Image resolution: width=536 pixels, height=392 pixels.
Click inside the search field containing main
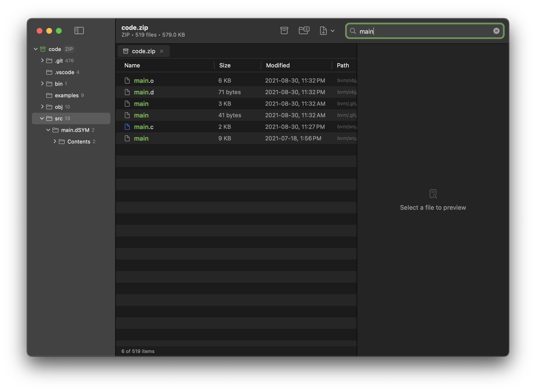point(425,31)
